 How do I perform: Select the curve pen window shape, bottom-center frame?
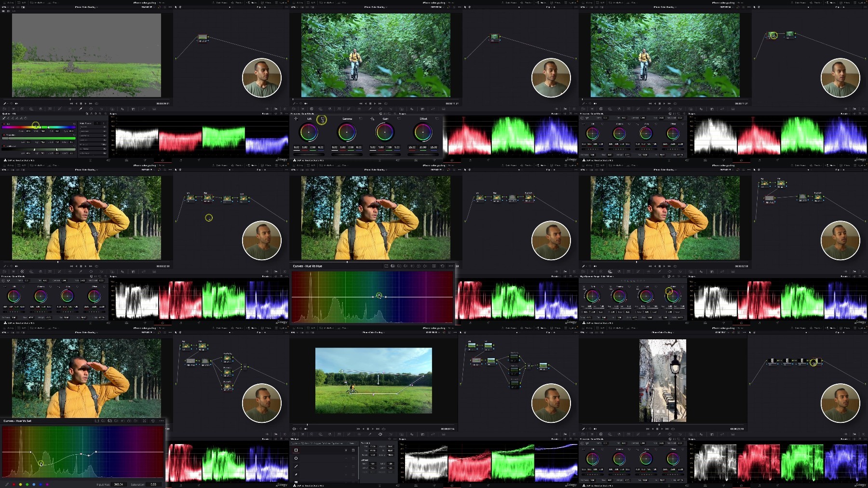[296, 474]
